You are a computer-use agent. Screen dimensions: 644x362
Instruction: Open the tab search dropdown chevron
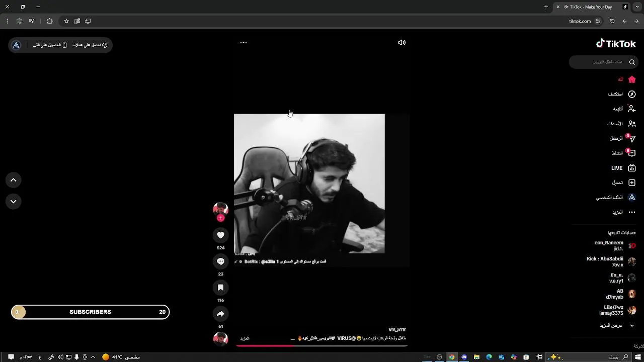(637, 7)
